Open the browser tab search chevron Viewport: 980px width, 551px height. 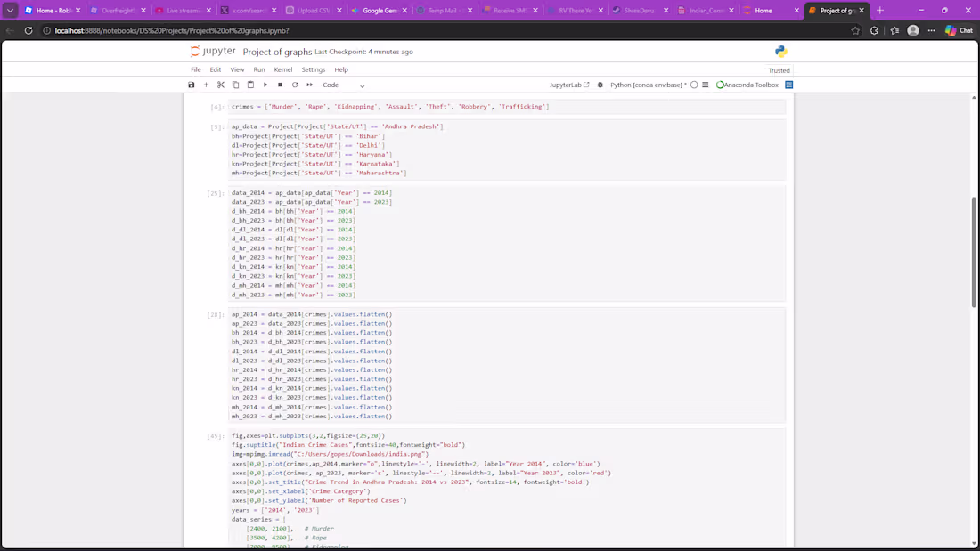10,10
